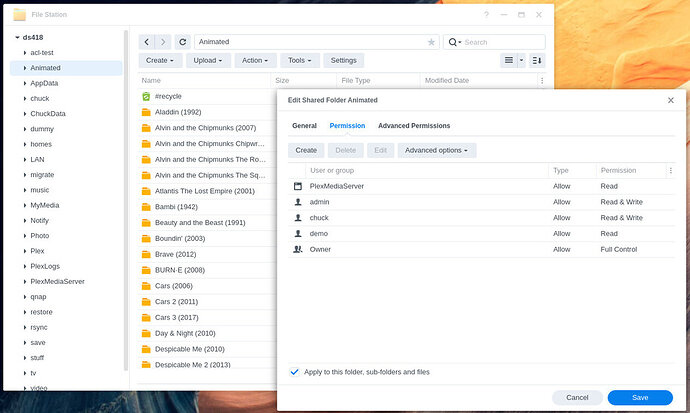Screen dimensions: 690x413
Task: Sort by the User or group column header
Action: coord(427,171)
